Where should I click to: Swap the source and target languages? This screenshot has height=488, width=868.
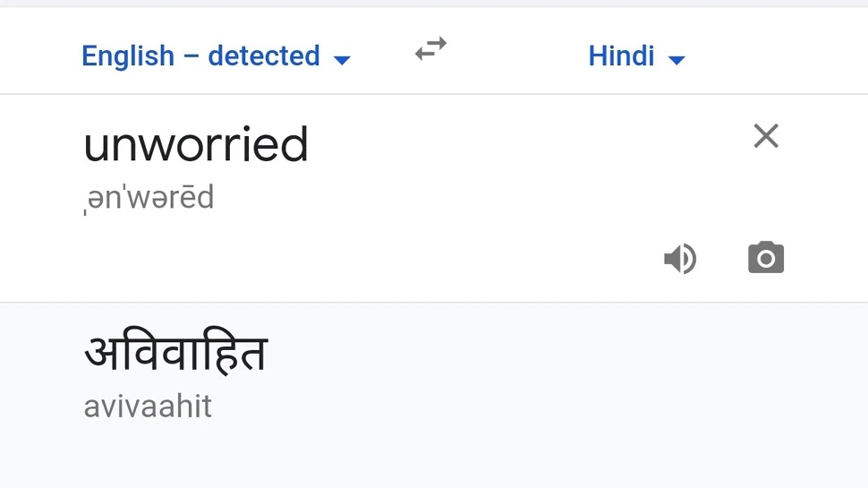[x=430, y=50]
